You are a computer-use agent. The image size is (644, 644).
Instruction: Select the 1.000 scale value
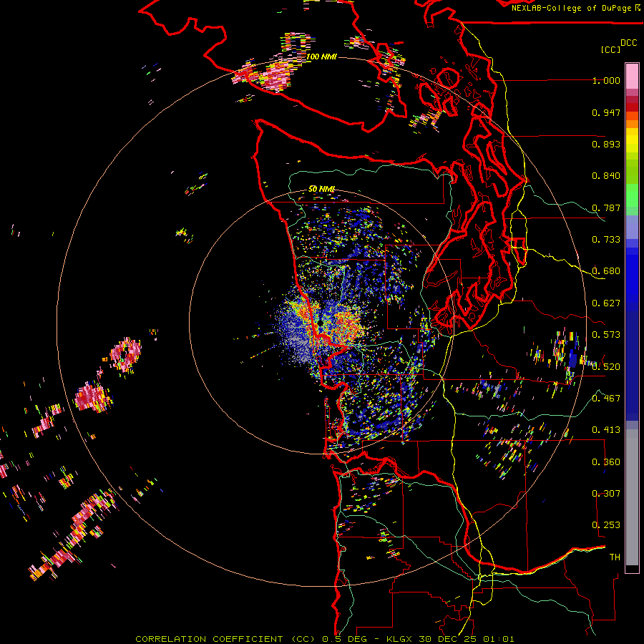[606, 80]
